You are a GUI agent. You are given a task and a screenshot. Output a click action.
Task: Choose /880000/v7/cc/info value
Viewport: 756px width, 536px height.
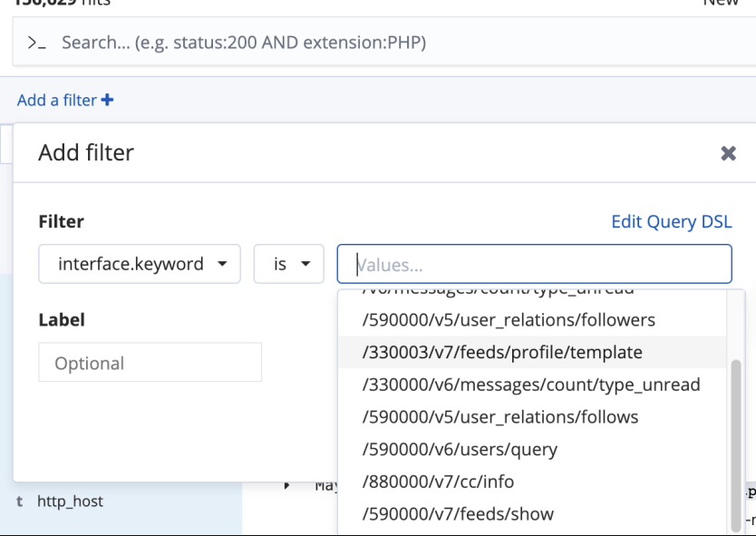pos(438,482)
